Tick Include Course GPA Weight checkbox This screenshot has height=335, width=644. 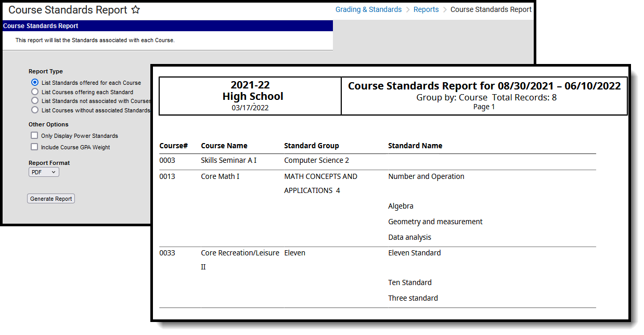[x=34, y=147]
